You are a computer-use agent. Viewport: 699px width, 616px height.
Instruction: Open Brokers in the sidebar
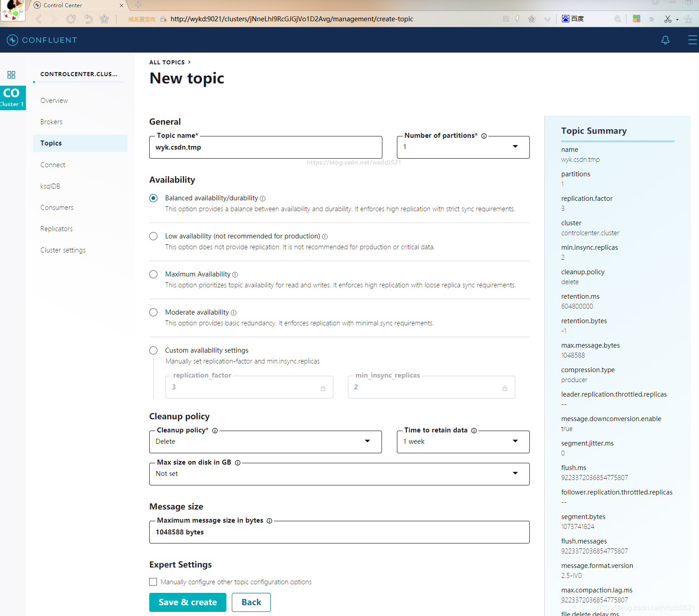pos(51,122)
